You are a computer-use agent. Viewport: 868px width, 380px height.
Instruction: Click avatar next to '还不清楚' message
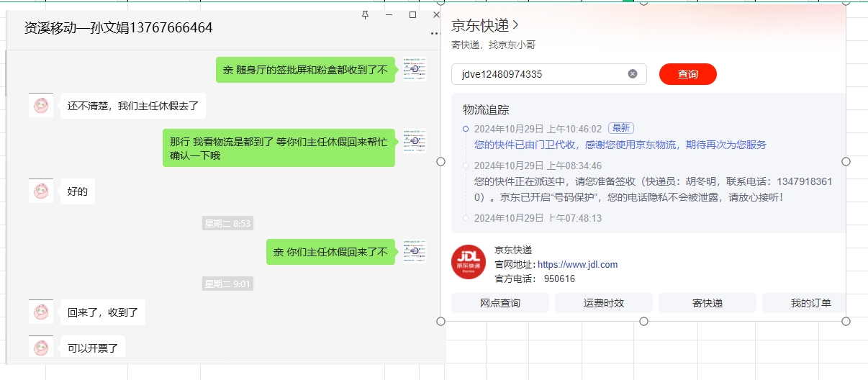coord(41,105)
